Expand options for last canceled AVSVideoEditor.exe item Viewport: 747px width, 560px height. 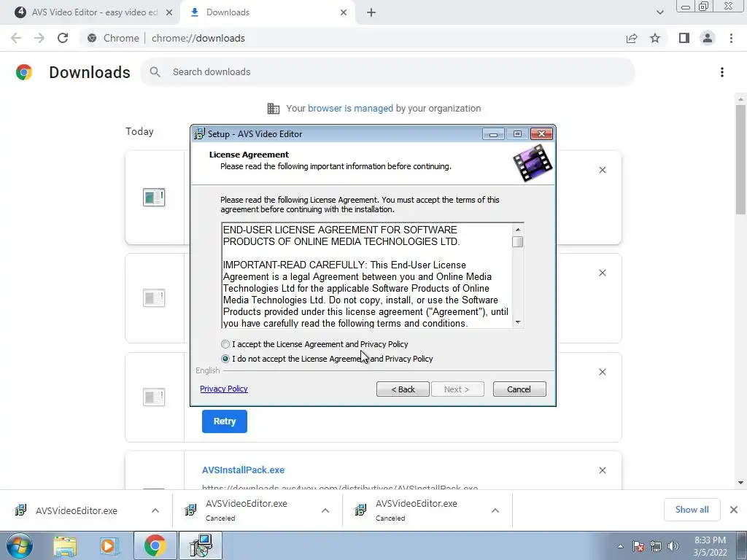pyautogui.click(x=495, y=510)
